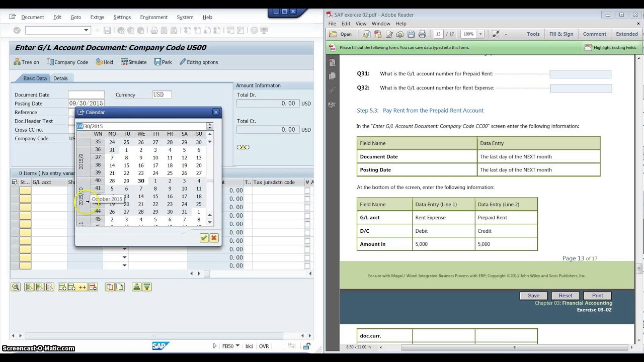This screenshot has height=362, width=644.
Task: Cancel calendar with red X button
Action: (214, 238)
